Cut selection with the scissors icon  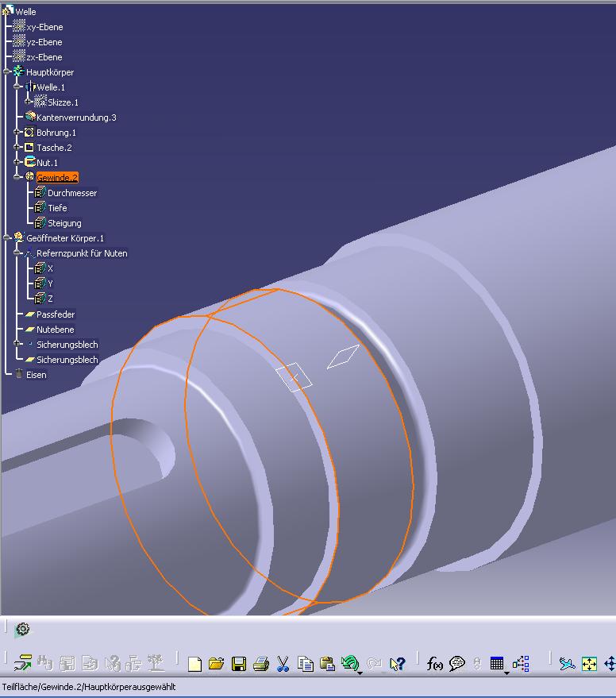pos(283,664)
